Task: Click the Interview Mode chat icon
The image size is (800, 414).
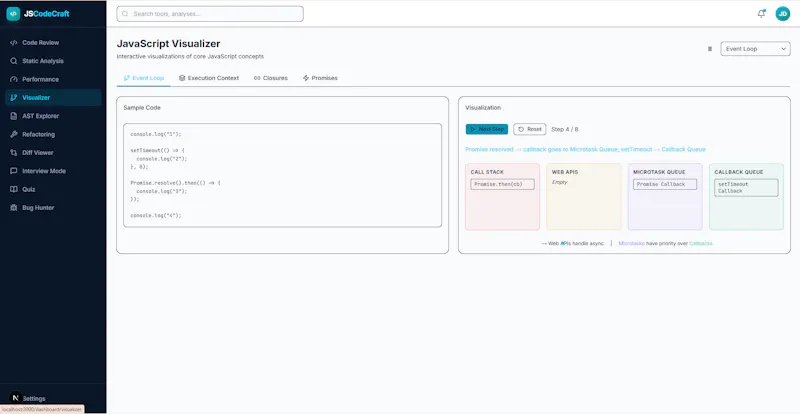Action: tap(14, 171)
